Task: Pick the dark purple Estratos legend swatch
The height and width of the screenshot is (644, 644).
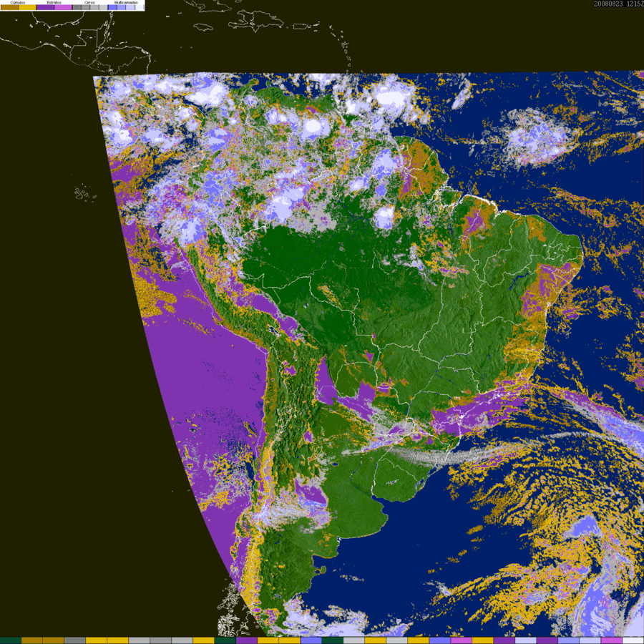Action: click(x=45, y=7)
